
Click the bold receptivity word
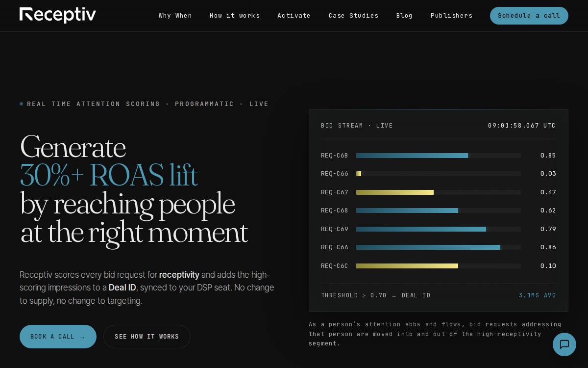pos(179,275)
